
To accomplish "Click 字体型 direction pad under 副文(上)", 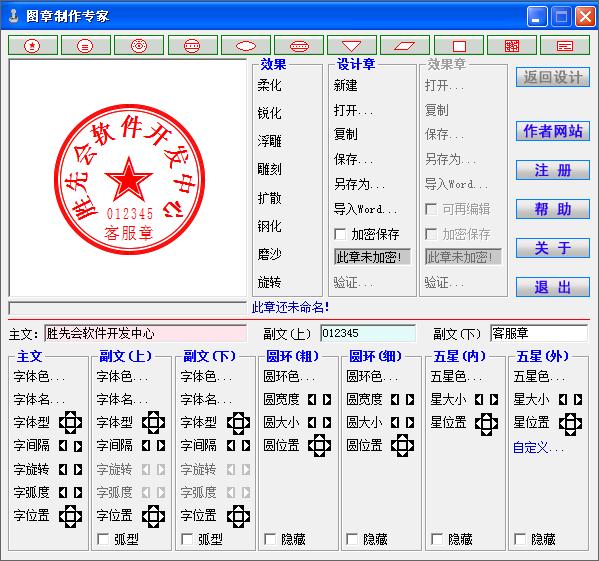I will tap(154, 422).
